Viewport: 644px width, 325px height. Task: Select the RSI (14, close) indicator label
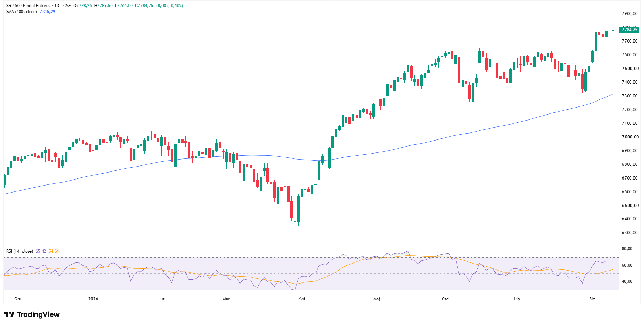[20, 251]
